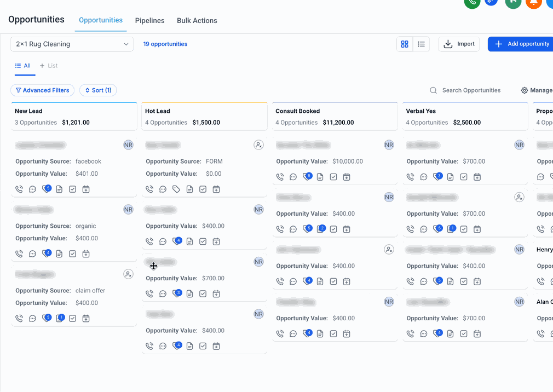Screen dimensions: 553x392
Task: Open the tag icon on the FORM-source card
Action: [x=176, y=189]
